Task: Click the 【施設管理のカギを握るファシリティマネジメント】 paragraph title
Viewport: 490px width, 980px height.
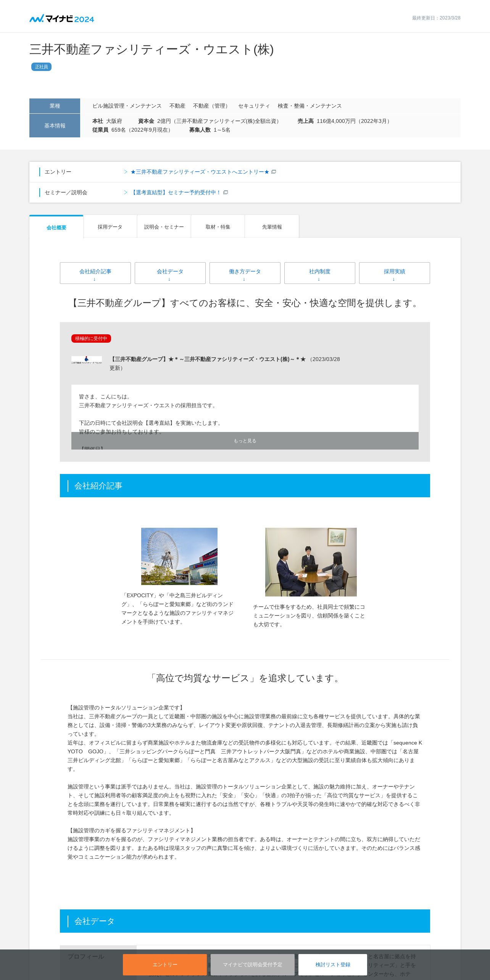Action: pos(132,830)
